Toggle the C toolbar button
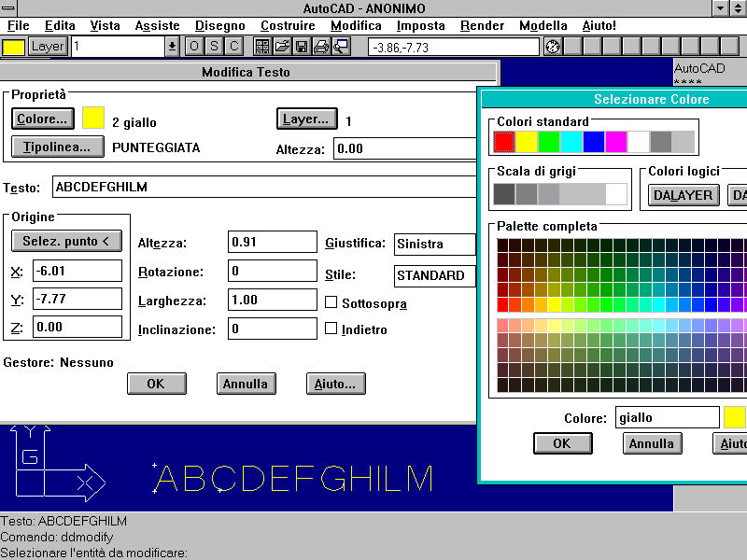747x560 pixels. [234, 47]
